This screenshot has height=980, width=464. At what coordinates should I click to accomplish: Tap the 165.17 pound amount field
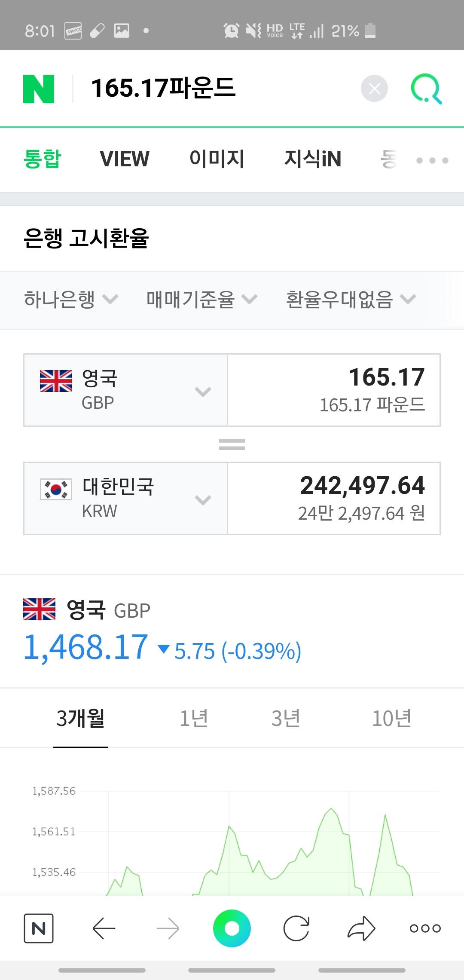[334, 390]
